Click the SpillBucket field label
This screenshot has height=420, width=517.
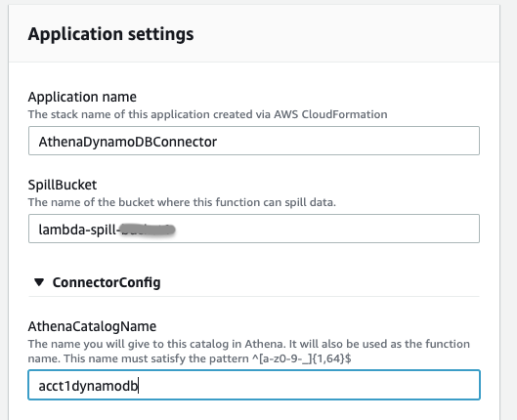(x=63, y=185)
